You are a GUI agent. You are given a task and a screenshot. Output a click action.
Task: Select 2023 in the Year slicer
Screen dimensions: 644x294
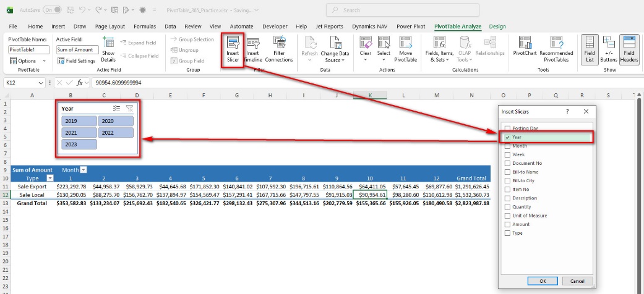click(79, 145)
